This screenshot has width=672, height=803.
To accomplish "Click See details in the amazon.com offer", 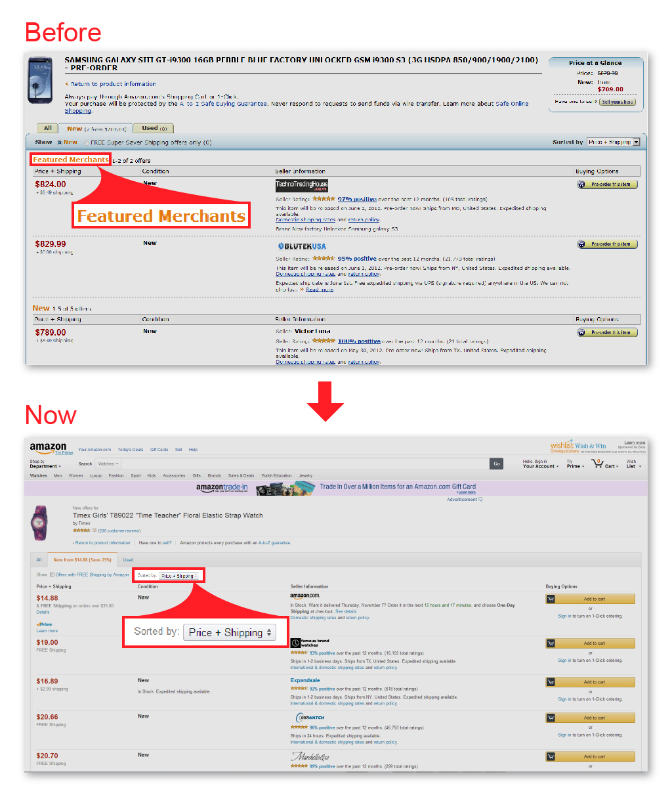I will [x=346, y=611].
